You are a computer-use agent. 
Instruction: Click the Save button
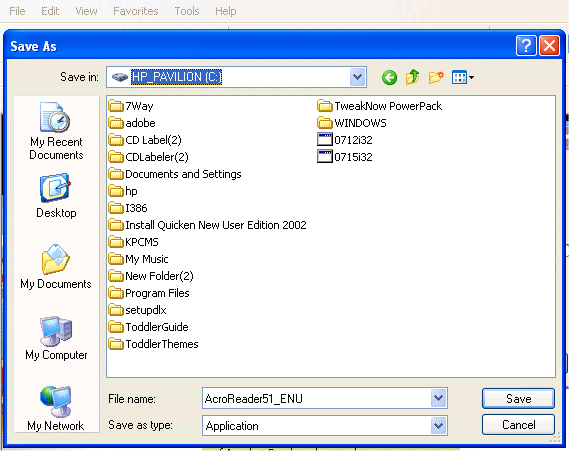point(518,399)
